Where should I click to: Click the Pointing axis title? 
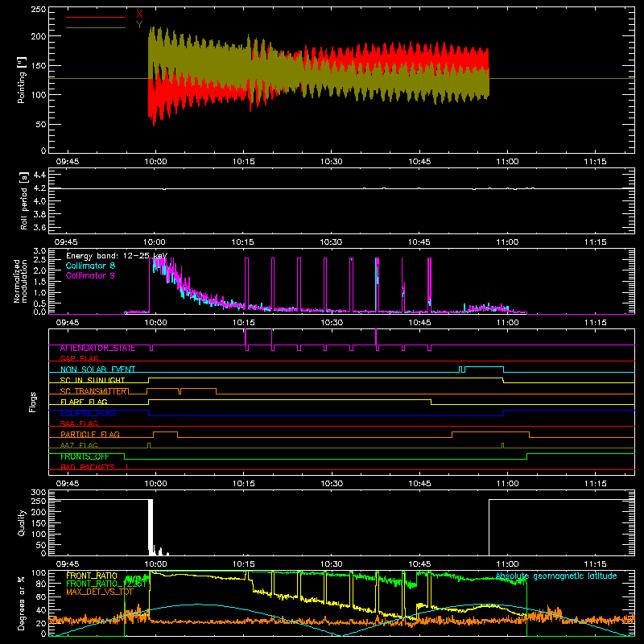click(x=22, y=80)
